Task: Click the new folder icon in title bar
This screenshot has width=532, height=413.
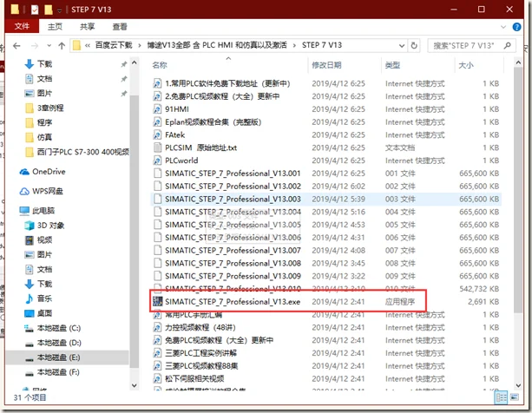Action: (49, 10)
